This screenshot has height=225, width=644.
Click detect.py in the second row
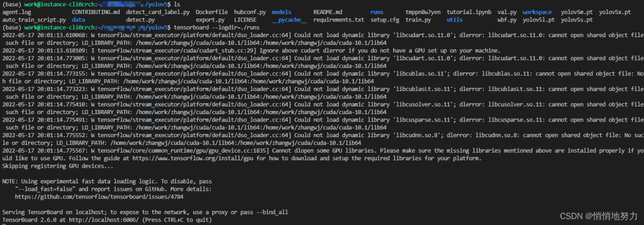(140, 20)
